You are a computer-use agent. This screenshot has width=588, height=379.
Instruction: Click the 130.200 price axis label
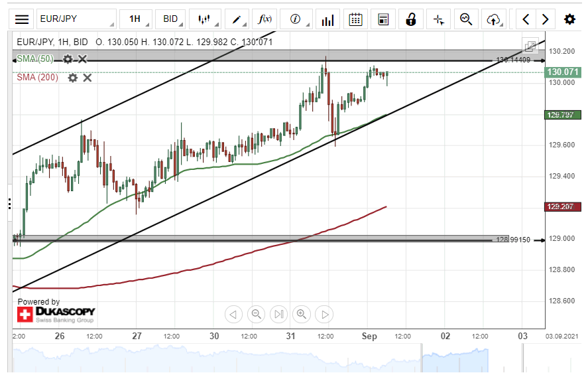coord(561,51)
